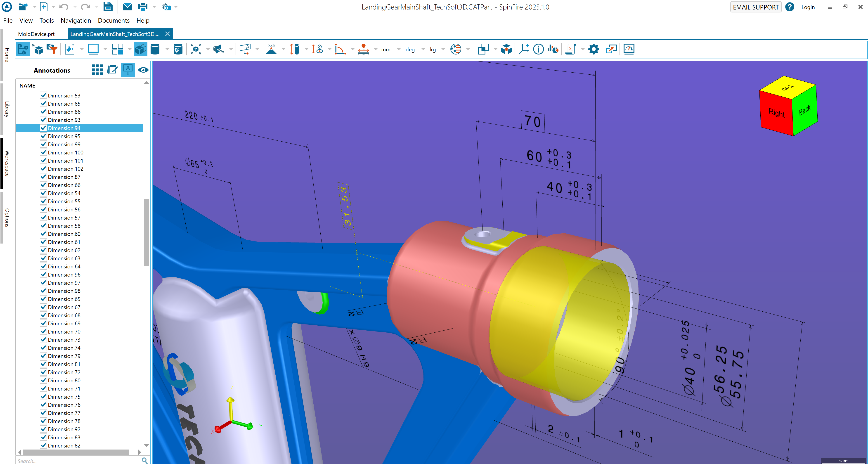
Task: Toggle annotations visibility eye icon
Action: tap(143, 70)
